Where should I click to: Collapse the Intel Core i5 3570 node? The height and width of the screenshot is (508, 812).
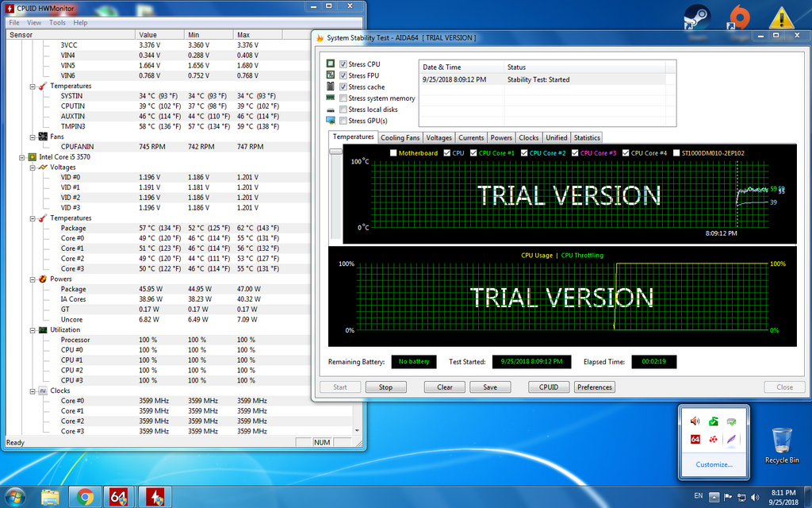[21, 157]
